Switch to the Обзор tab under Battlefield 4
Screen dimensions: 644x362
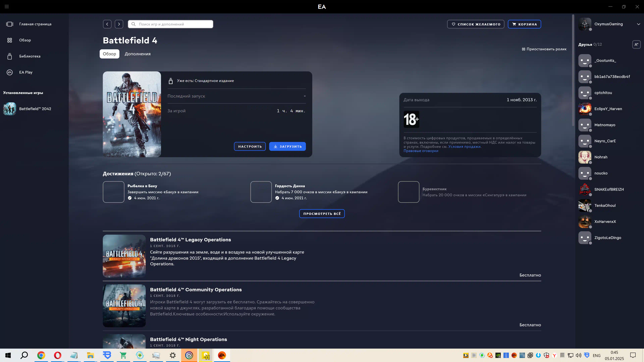[110, 54]
